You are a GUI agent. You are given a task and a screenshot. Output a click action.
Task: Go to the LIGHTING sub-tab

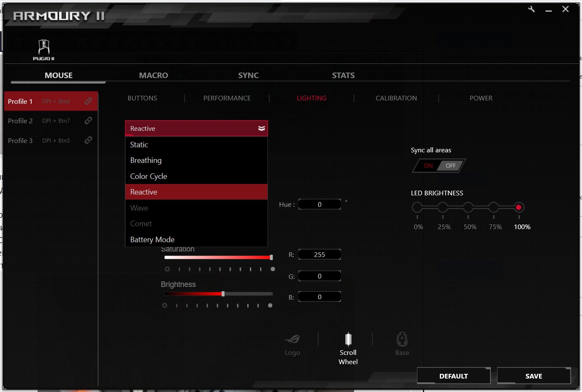311,98
